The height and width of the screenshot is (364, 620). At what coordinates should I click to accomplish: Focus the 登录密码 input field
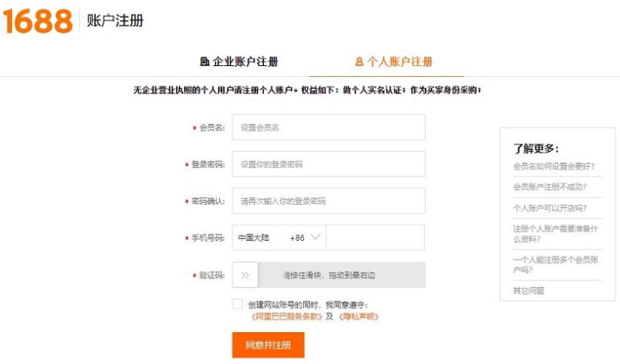pos(329,164)
